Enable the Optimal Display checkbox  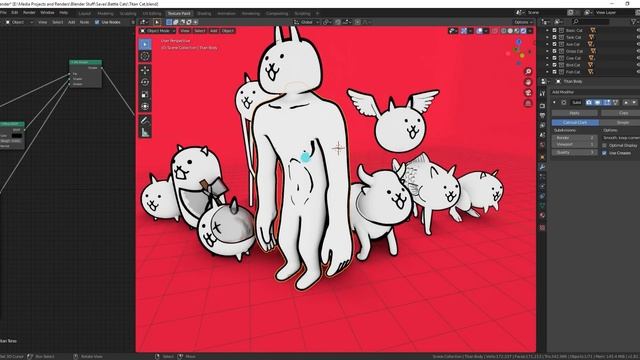point(604,145)
